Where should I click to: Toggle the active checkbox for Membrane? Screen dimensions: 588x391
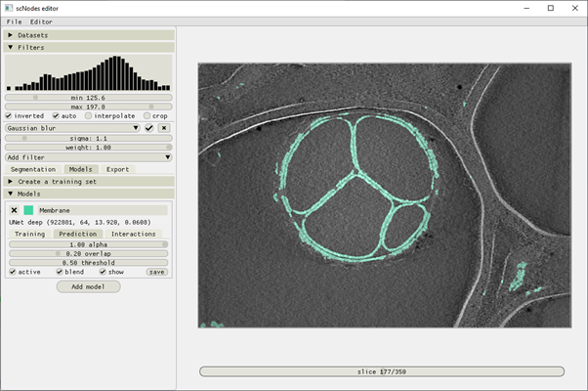(x=13, y=272)
